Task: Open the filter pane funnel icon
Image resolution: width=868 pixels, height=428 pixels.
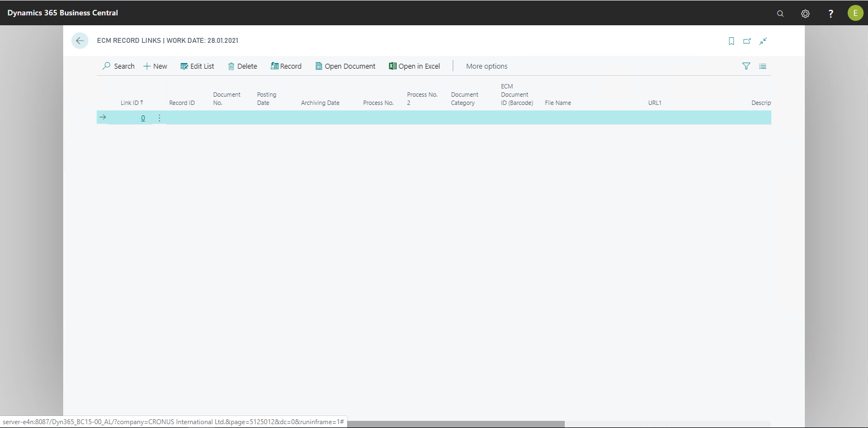Action: pyautogui.click(x=746, y=66)
